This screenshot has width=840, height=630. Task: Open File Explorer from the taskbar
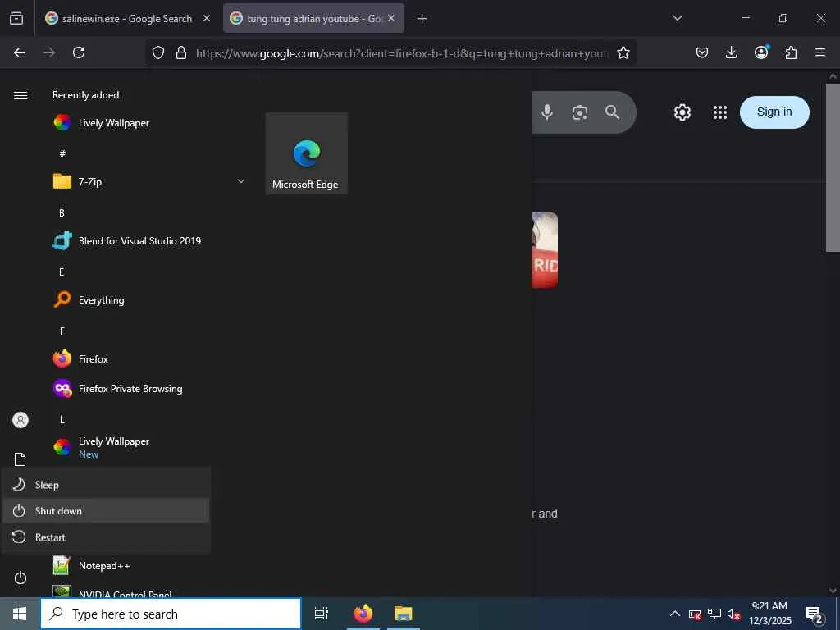[x=403, y=614]
